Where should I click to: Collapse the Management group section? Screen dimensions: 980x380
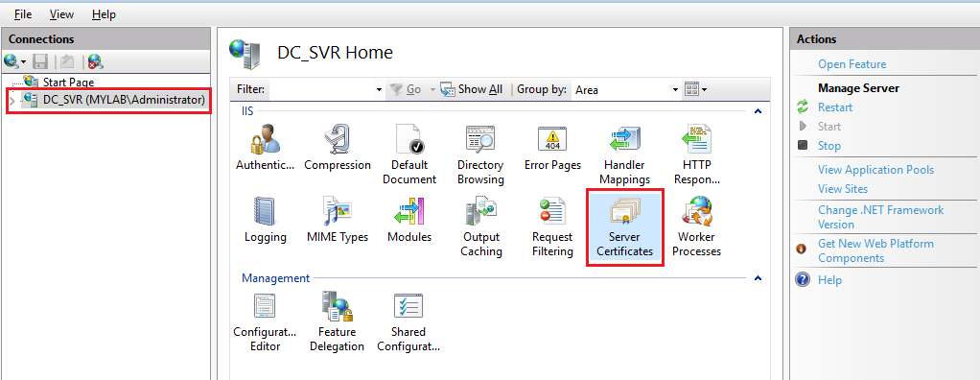(x=758, y=278)
